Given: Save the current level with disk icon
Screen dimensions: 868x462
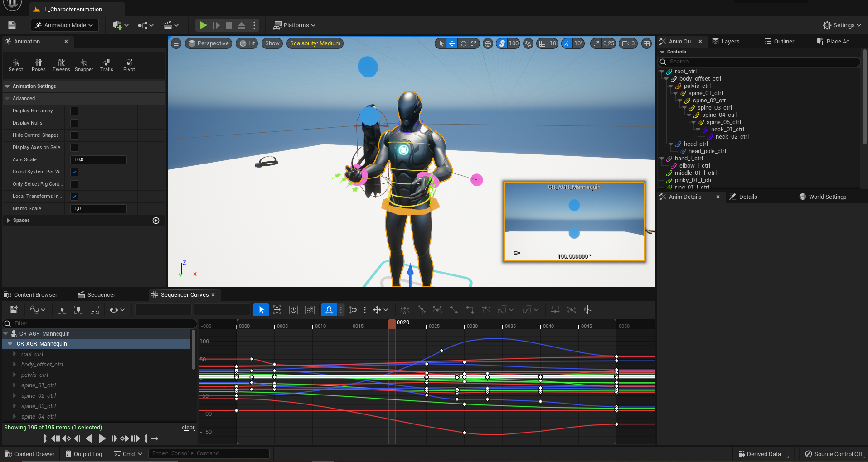Looking at the screenshot, I should click(x=12, y=25).
